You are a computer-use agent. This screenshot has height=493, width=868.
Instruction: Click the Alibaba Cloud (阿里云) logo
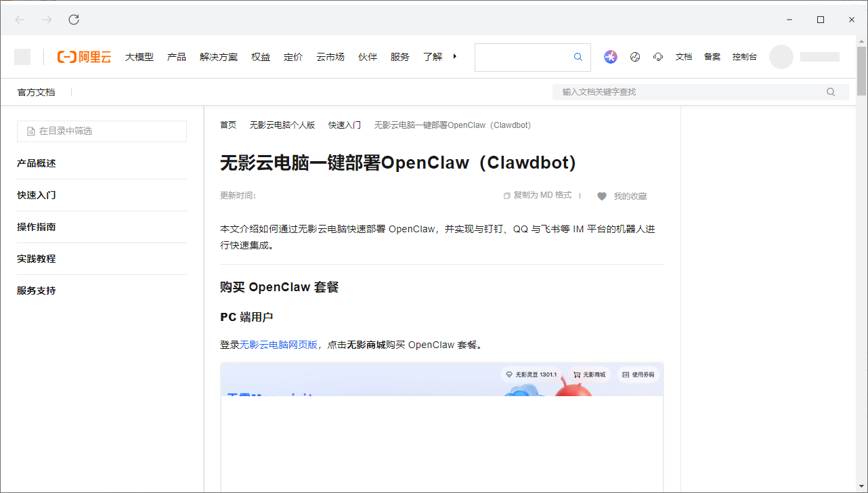[84, 57]
